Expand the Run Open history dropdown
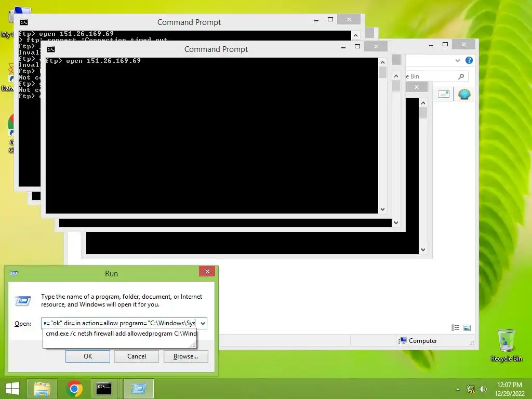The height and width of the screenshot is (399, 532). tap(203, 323)
